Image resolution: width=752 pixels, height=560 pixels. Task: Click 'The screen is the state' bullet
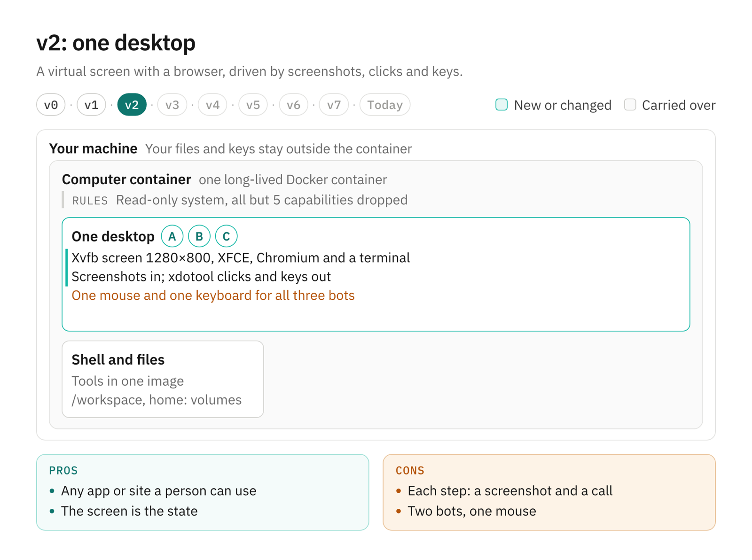coord(129,511)
